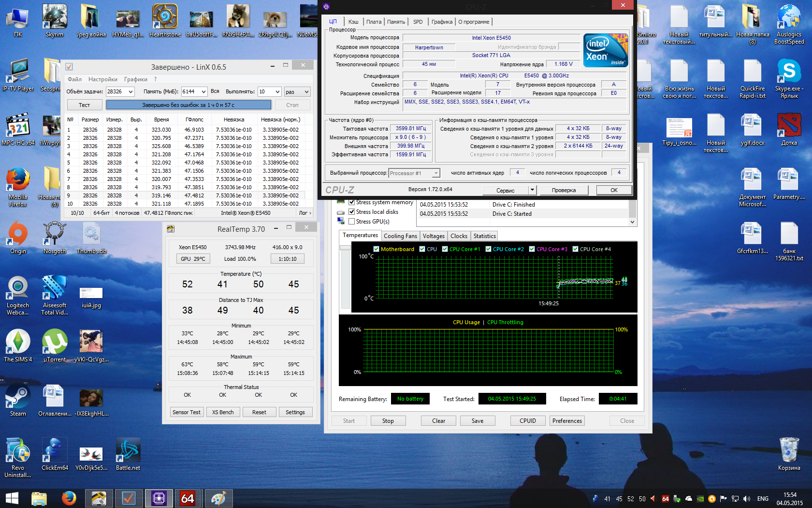Click the Windows Start button
Viewport: 812px width, 508px height.
12,498
